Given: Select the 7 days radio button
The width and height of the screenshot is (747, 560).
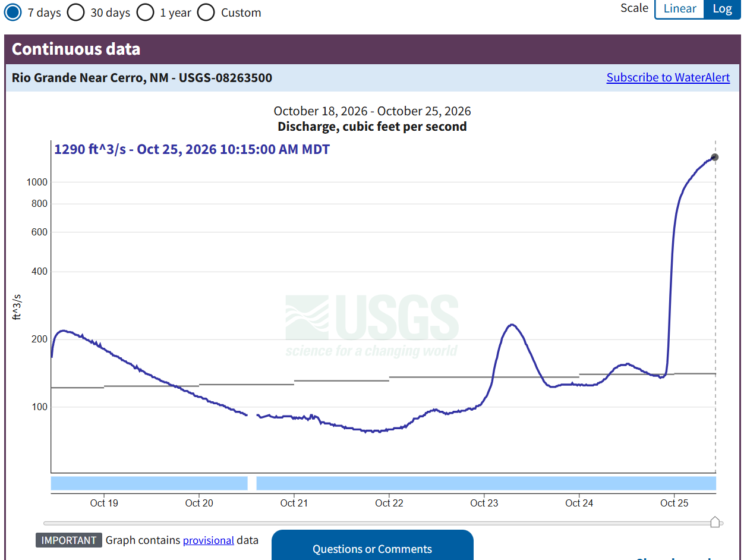Looking at the screenshot, I should [x=12, y=12].
